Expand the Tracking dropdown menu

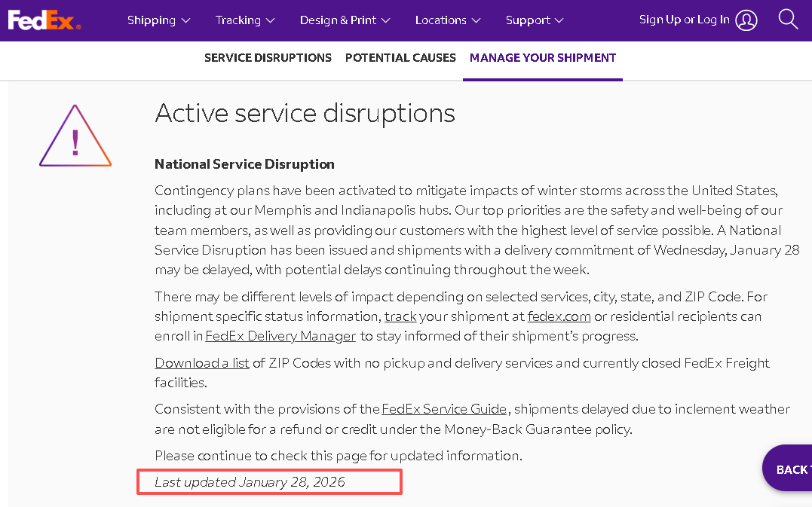click(x=245, y=20)
